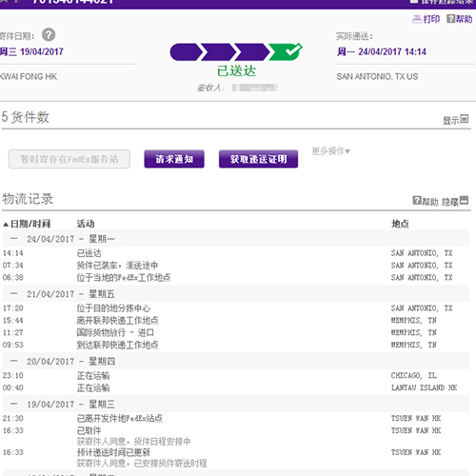Click the SAN ANTONIO, TX US destination text
The height and width of the screenshot is (476, 476).
pos(377,76)
